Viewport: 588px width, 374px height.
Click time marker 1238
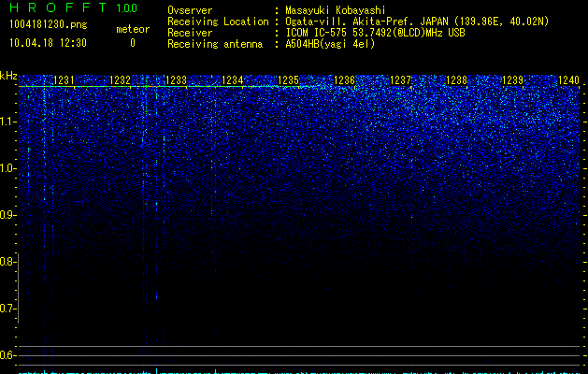[x=457, y=80]
